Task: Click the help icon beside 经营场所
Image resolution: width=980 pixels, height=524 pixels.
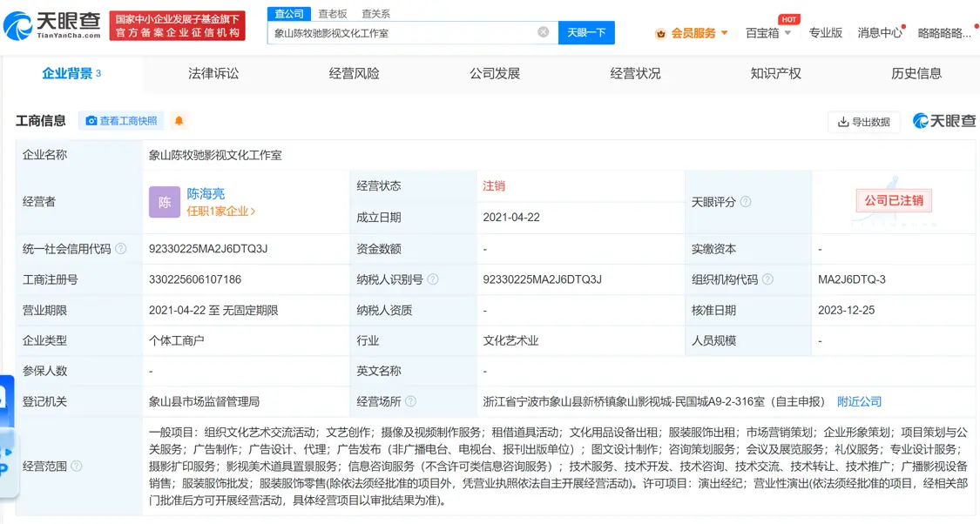Action: click(x=411, y=401)
